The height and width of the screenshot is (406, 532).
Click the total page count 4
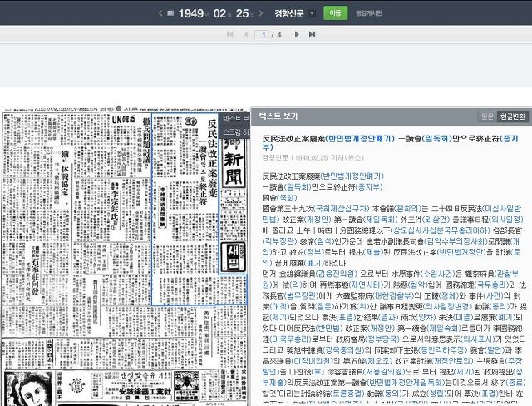(279, 35)
